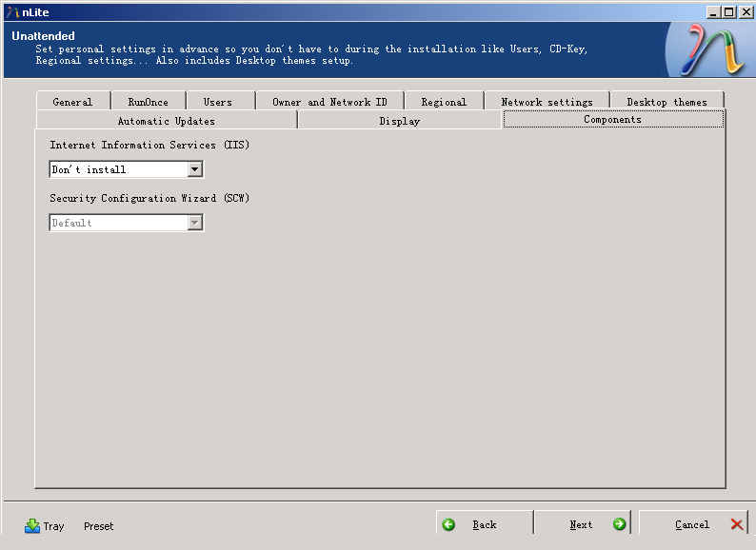Expand the Security Configuration Wizard dropdown
This screenshot has height=550, width=756.
point(194,223)
